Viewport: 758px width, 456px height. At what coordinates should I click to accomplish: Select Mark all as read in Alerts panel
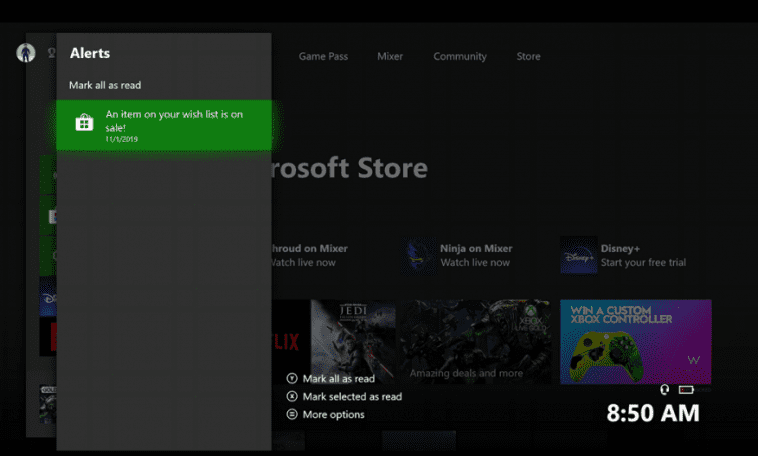coord(105,85)
